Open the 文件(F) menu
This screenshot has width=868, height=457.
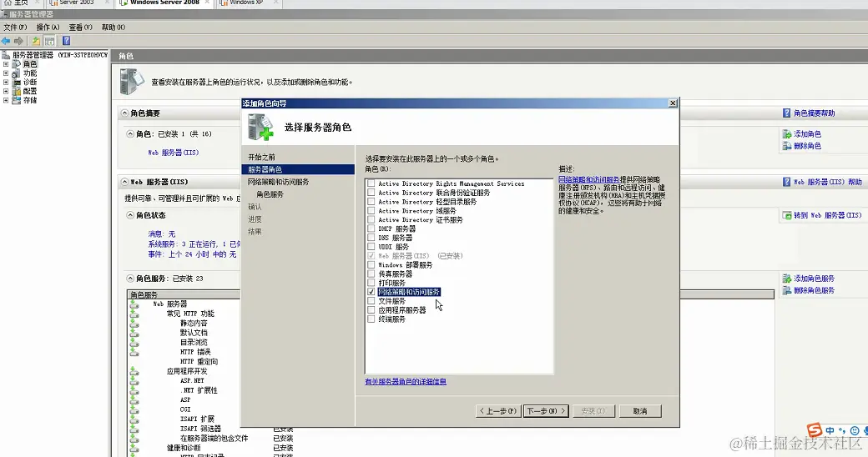(15, 28)
